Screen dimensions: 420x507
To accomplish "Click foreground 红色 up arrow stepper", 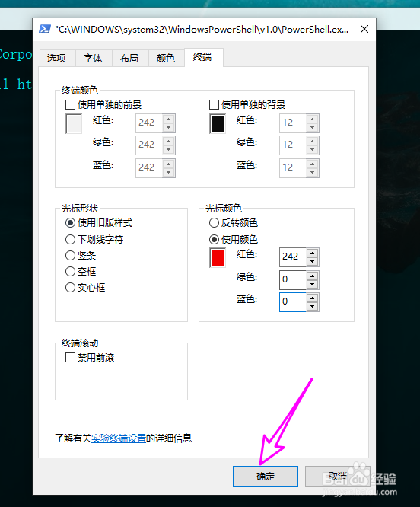I will coord(169,119).
